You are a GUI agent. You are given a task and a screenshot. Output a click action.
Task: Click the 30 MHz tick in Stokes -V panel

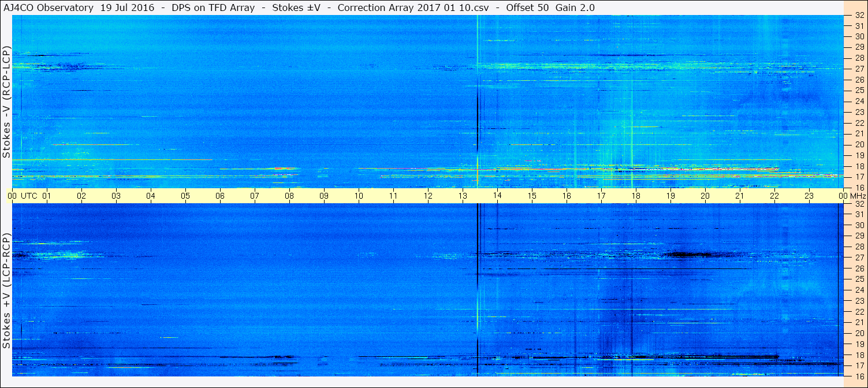pyautogui.click(x=859, y=36)
